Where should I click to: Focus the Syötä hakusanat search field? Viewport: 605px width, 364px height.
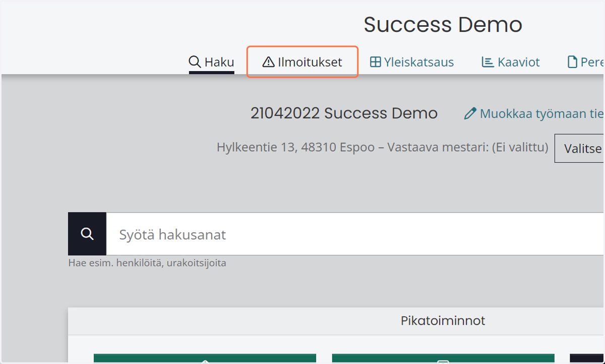point(355,234)
